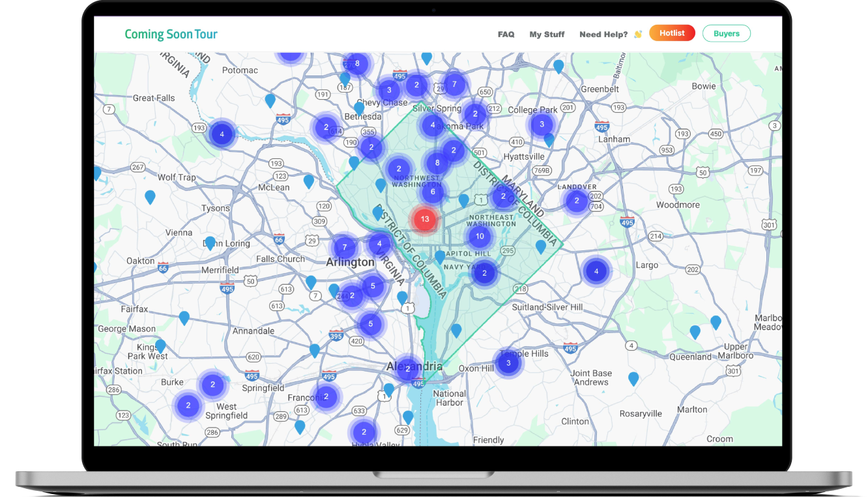
Task: Open the pin at Dunn Loring
Action: click(x=210, y=242)
